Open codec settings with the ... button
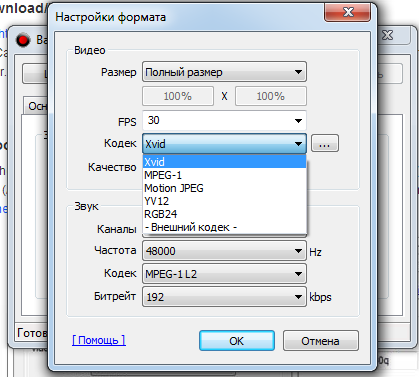 coord(325,143)
